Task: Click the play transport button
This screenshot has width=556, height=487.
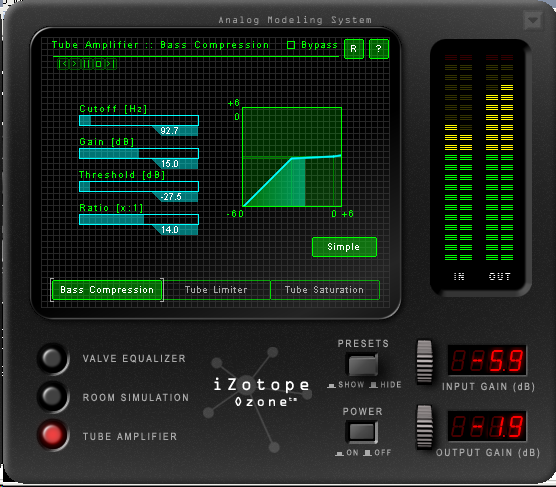Action: [x=75, y=64]
